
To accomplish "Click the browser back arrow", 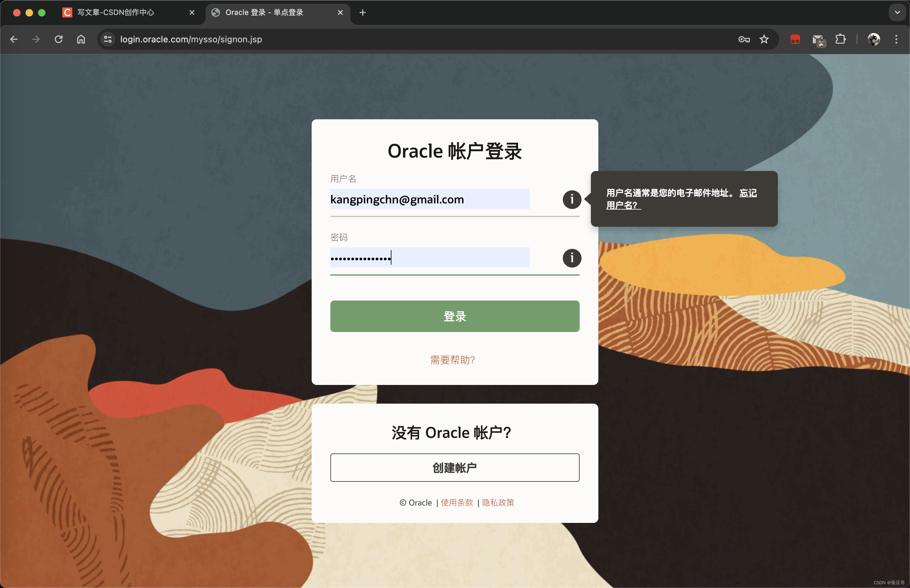I will [14, 39].
